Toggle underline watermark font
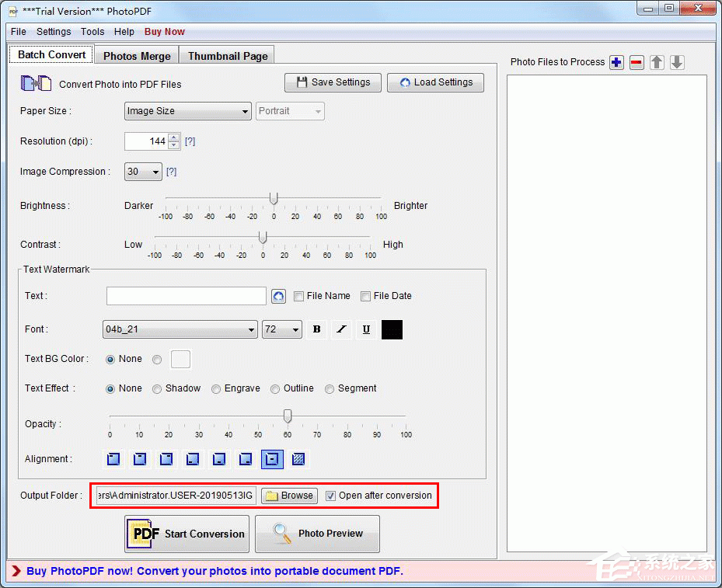This screenshot has width=722, height=588. tap(366, 329)
